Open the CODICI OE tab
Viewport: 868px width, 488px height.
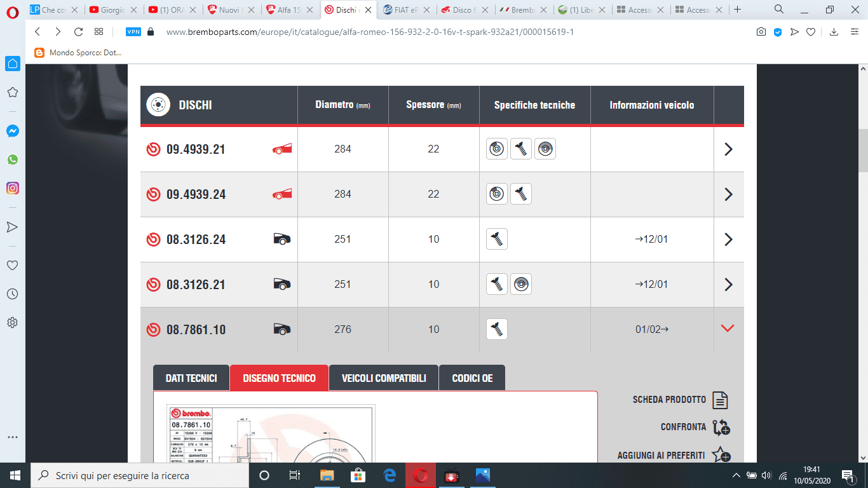tap(472, 378)
